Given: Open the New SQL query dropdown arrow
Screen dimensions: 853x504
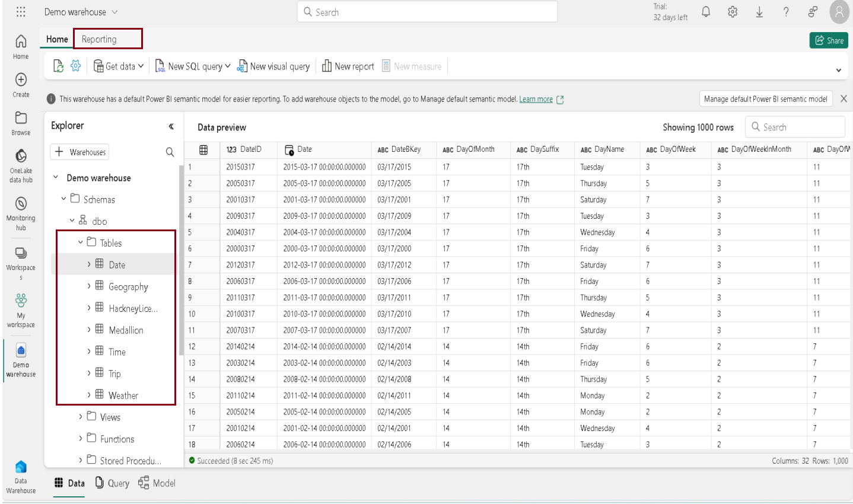Looking at the screenshot, I should pos(228,66).
